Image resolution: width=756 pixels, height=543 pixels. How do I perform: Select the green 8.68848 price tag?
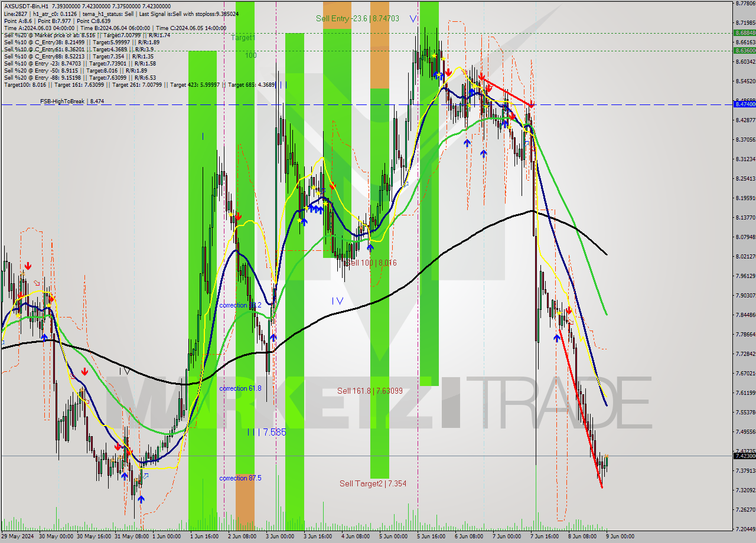[744, 32]
